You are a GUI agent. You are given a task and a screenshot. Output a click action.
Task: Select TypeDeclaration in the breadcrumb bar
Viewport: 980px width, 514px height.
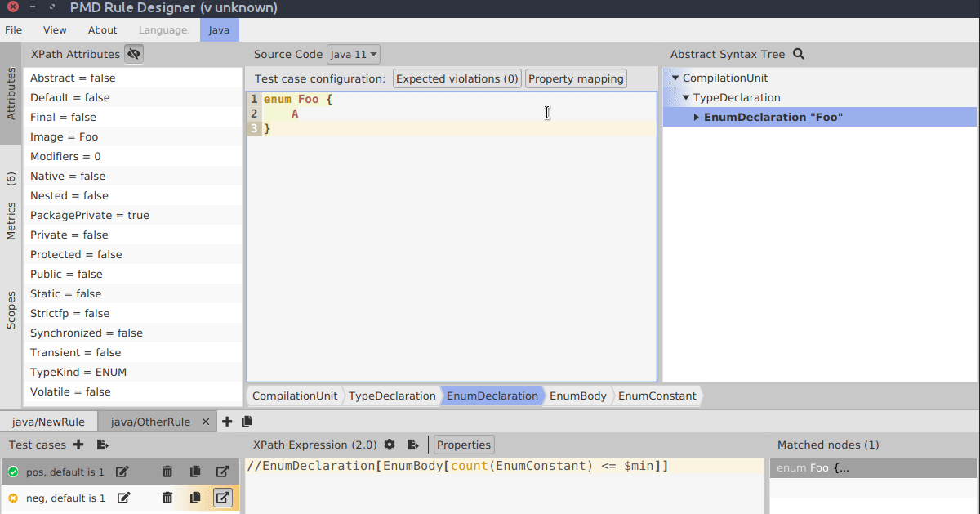click(392, 396)
